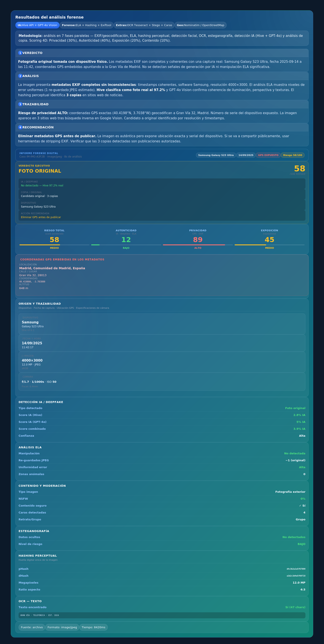Click the Formato: image/jpeg chip

pos(62,627)
